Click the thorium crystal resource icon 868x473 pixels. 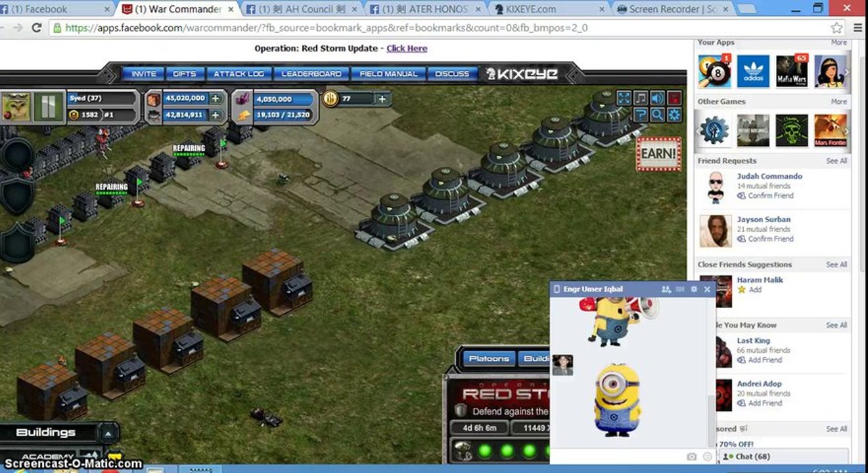[x=242, y=99]
